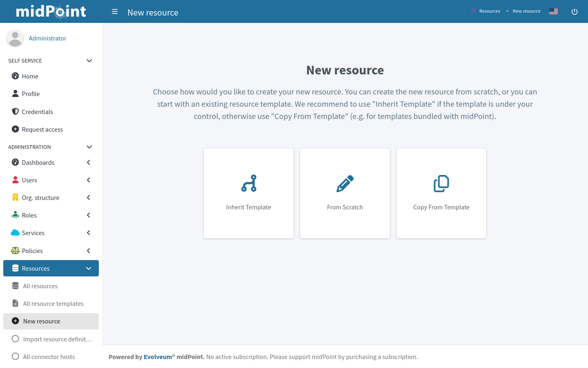Click the Administrator profile link
The height and width of the screenshot is (368, 588).
pos(47,38)
